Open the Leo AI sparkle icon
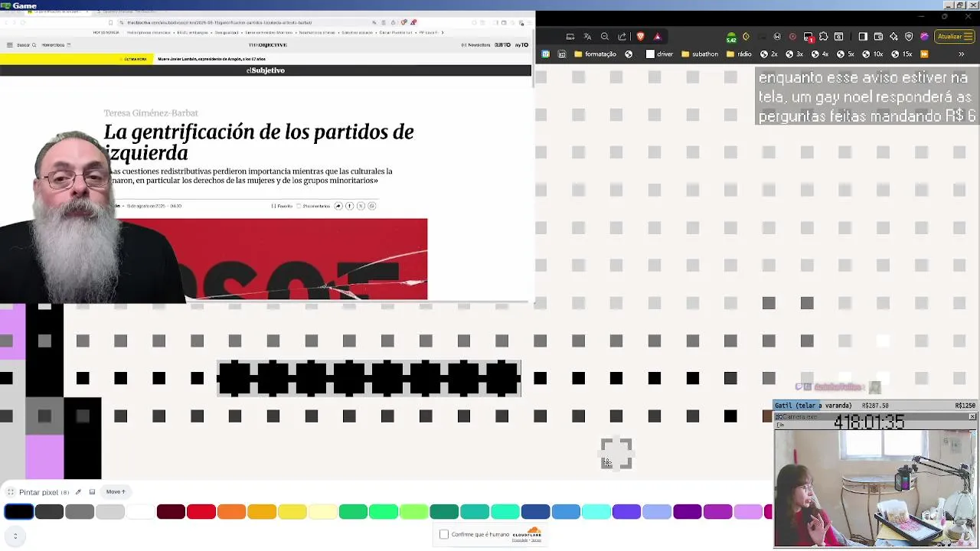The image size is (980, 551). point(893,36)
